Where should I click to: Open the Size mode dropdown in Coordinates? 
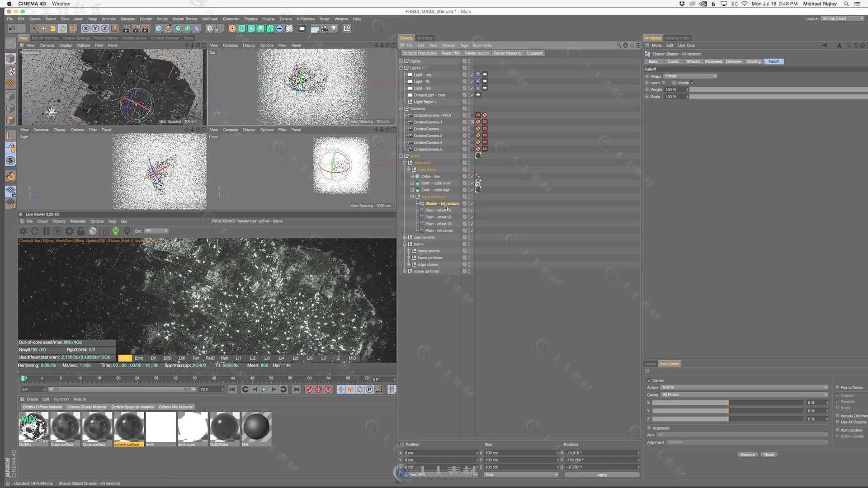[x=521, y=475]
